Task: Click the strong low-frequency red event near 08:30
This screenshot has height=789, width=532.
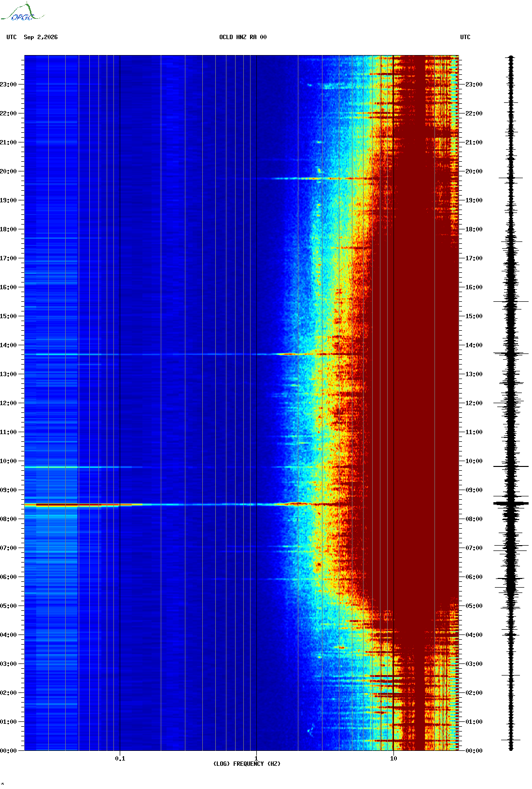Action: (x=77, y=505)
